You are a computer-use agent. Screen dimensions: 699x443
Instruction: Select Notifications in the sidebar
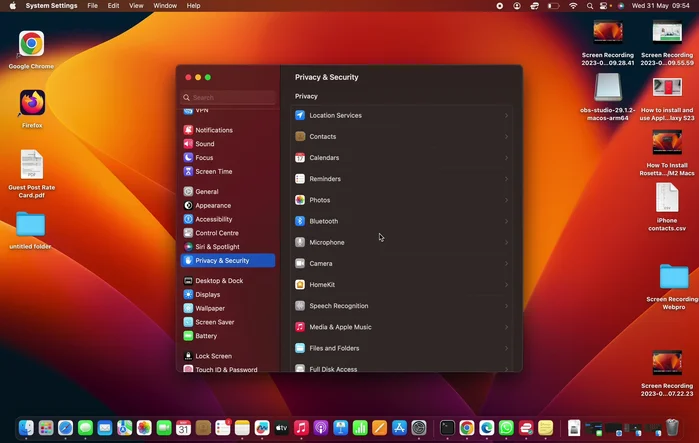tap(213, 130)
